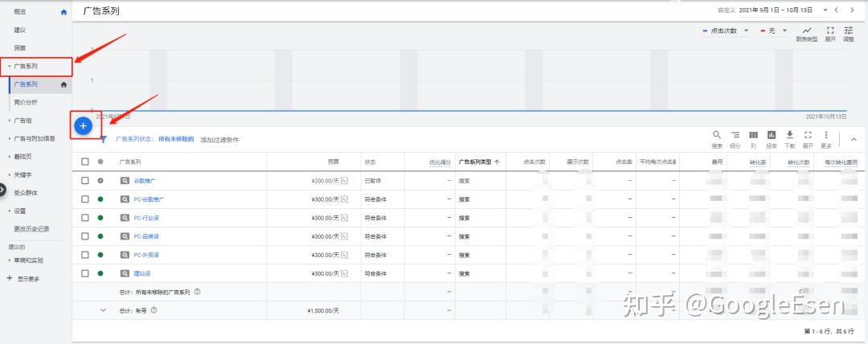Open the more (更多) three-dot menu
The image size is (868, 344).
pos(826,134)
